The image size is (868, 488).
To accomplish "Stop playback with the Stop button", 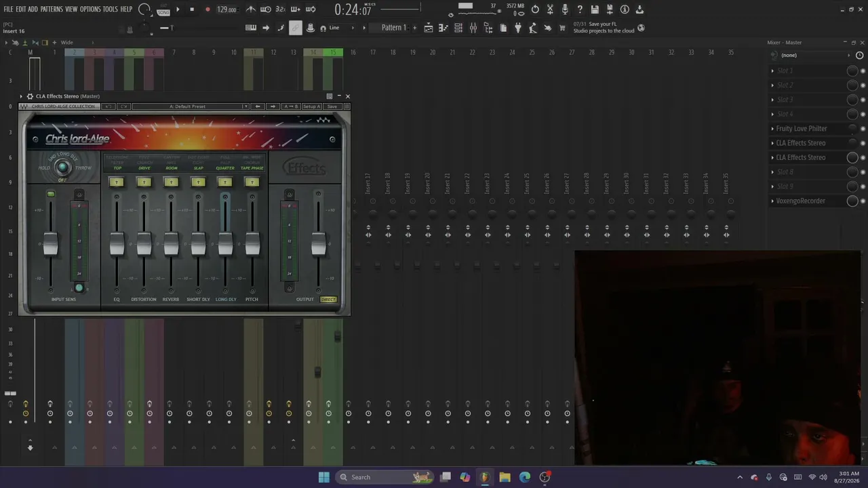I will [192, 9].
